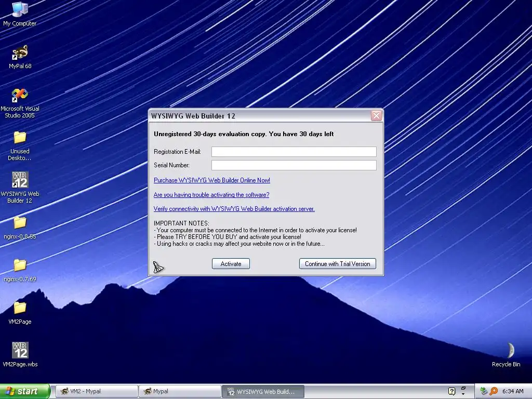Select the Microsoft Visual Studio 2005 icon
The height and width of the screenshot is (399, 532).
click(x=20, y=103)
